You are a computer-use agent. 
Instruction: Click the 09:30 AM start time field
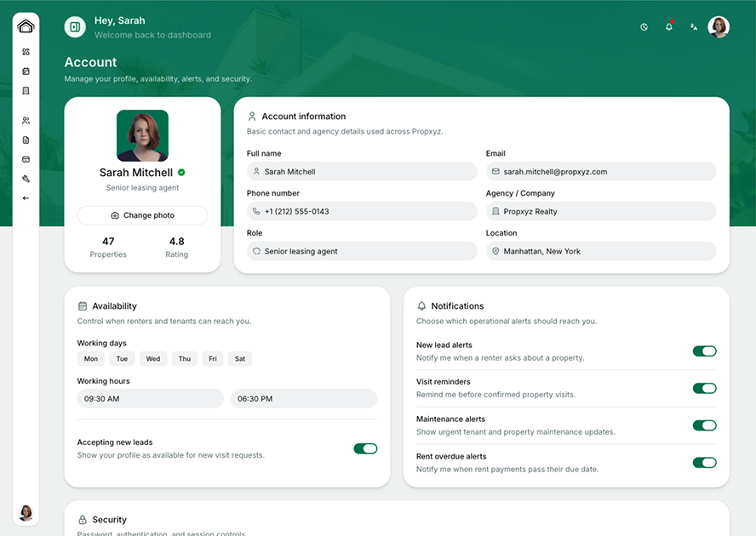click(151, 399)
